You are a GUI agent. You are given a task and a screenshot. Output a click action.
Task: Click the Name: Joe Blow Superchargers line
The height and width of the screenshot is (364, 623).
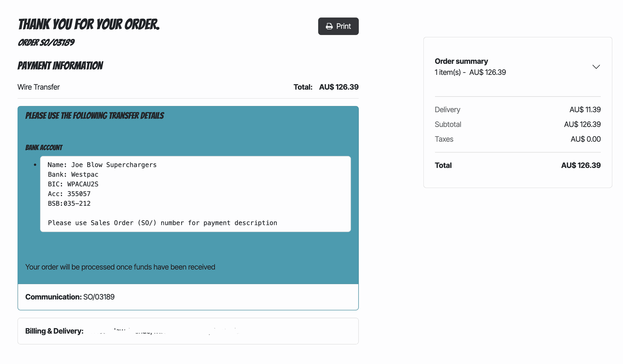(102, 165)
